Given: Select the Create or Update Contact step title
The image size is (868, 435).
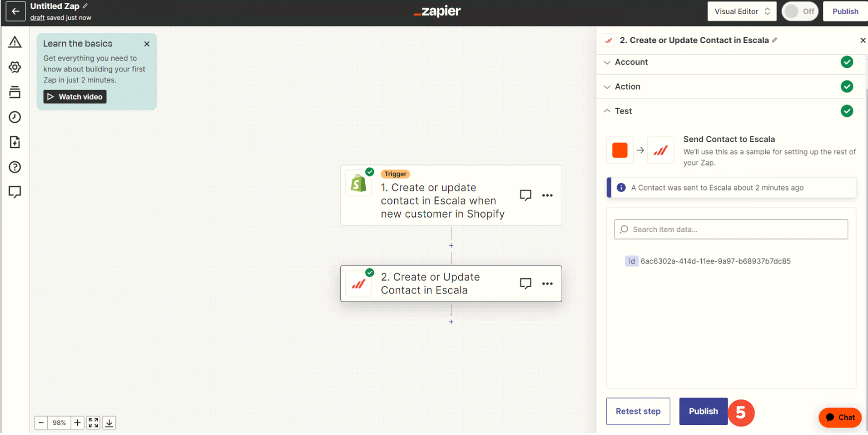Looking at the screenshot, I should click(x=430, y=283).
